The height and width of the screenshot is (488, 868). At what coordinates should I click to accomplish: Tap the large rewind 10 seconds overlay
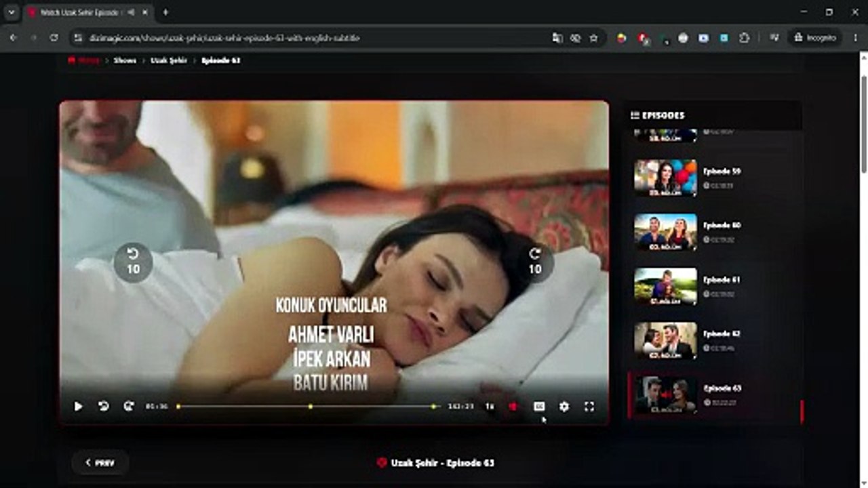point(133,262)
